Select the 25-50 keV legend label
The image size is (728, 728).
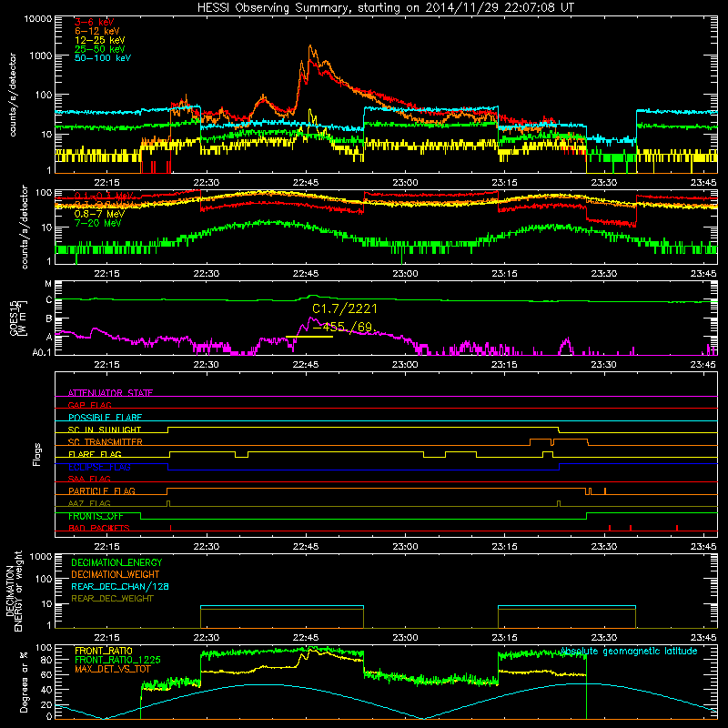[100, 49]
